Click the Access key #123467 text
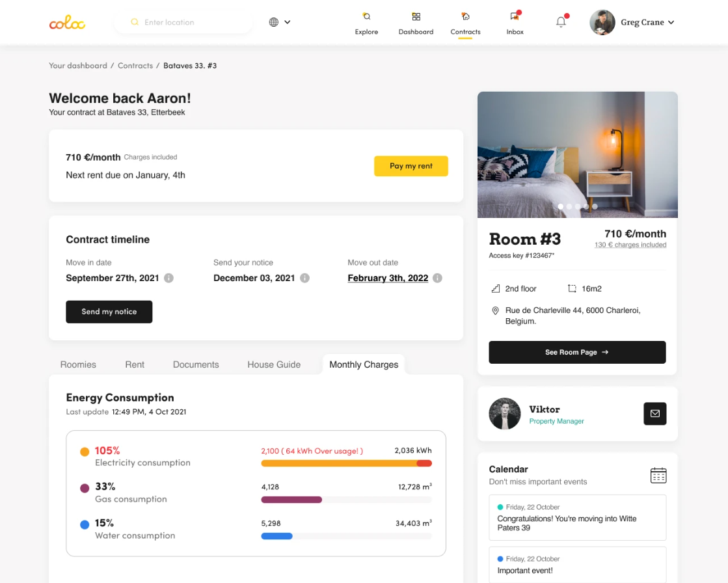The image size is (728, 583). (521, 255)
